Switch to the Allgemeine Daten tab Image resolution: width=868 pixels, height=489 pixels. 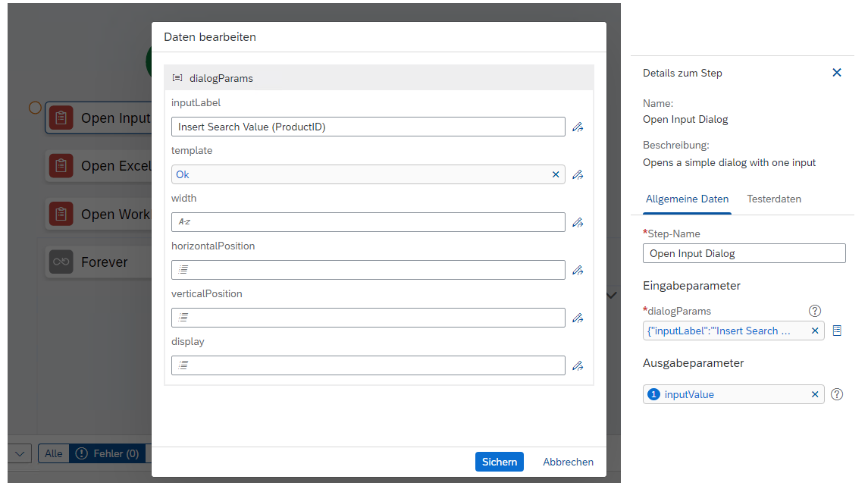687,199
